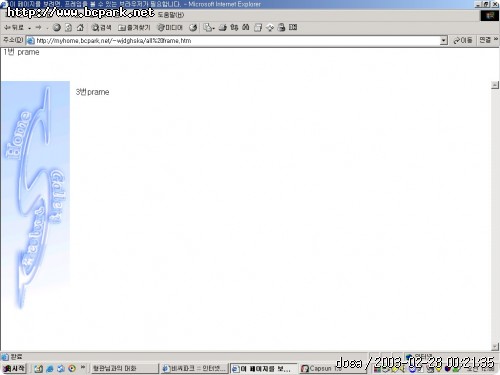Open the 시작 Start button
This screenshot has height=375, width=500.
(x=14, y=368)
